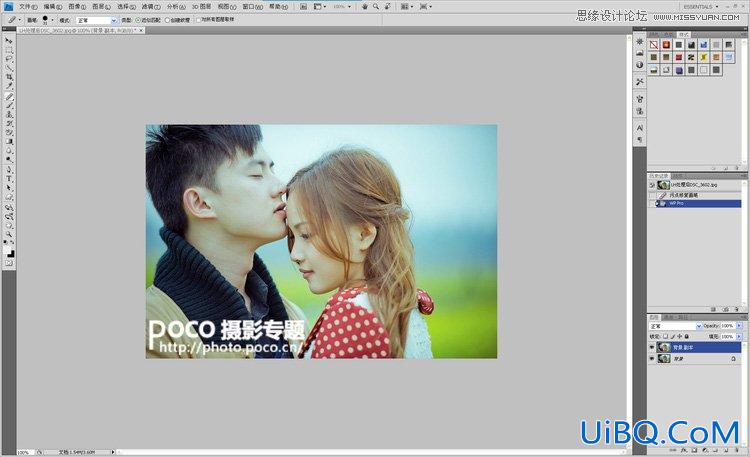Open the 视图 menu
Screen dimensions: 750x457
227,7
